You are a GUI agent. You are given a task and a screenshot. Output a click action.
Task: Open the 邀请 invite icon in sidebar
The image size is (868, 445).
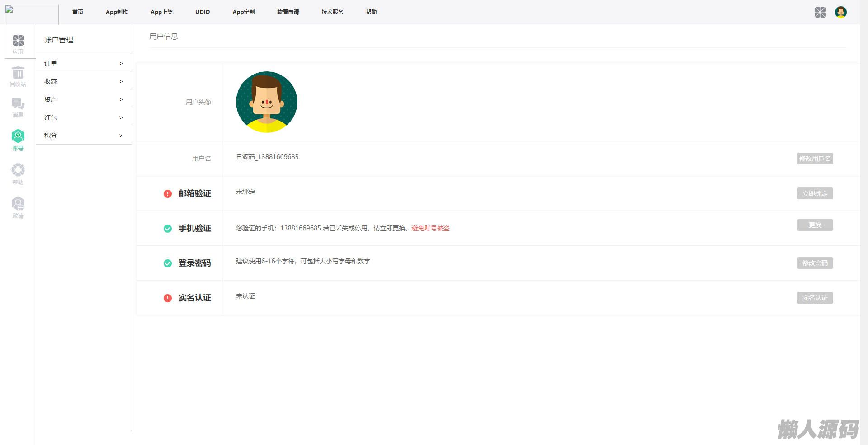pyautogui.click(x=18, y=204)
